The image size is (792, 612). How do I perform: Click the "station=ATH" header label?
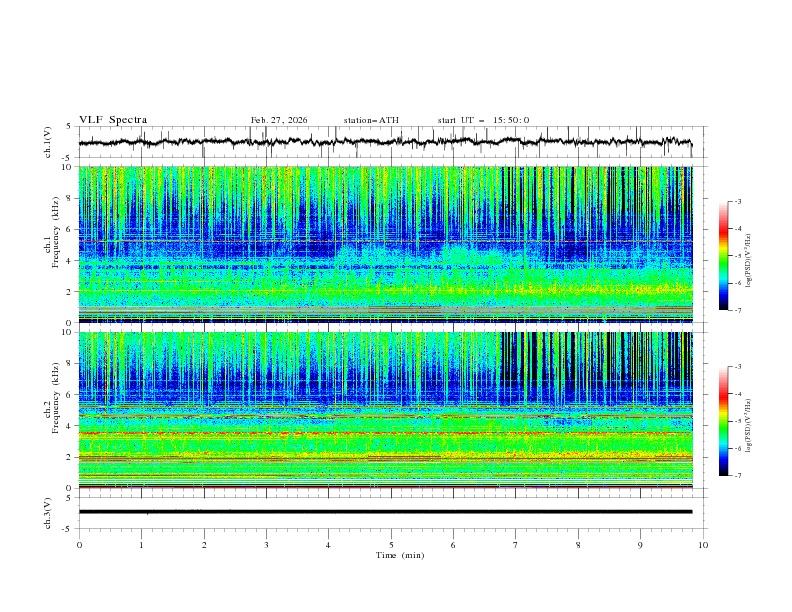point(371,120)
